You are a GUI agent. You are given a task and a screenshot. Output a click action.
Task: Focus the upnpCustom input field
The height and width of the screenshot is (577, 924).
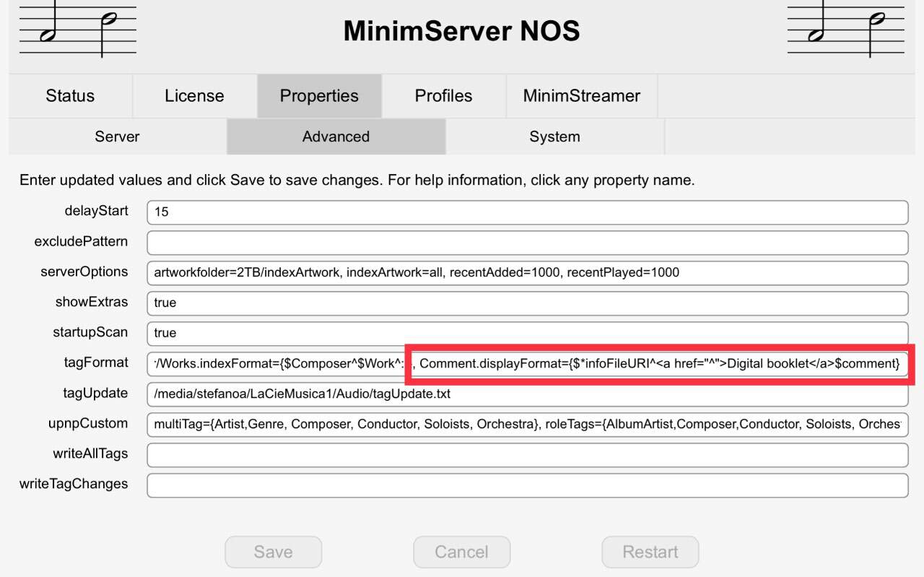pos(527,425)
